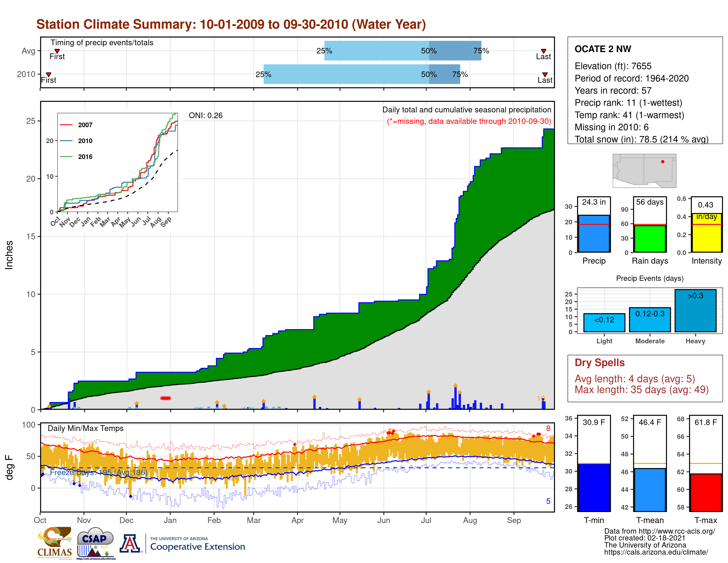Click the T-mean light blue bar
Viewport: 728px width, 563px height.
click(650, 490)
